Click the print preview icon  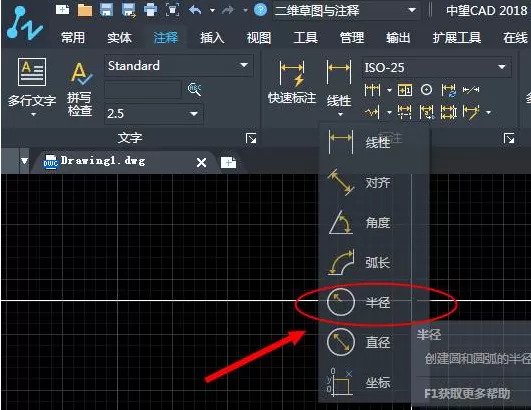[172, 10]
